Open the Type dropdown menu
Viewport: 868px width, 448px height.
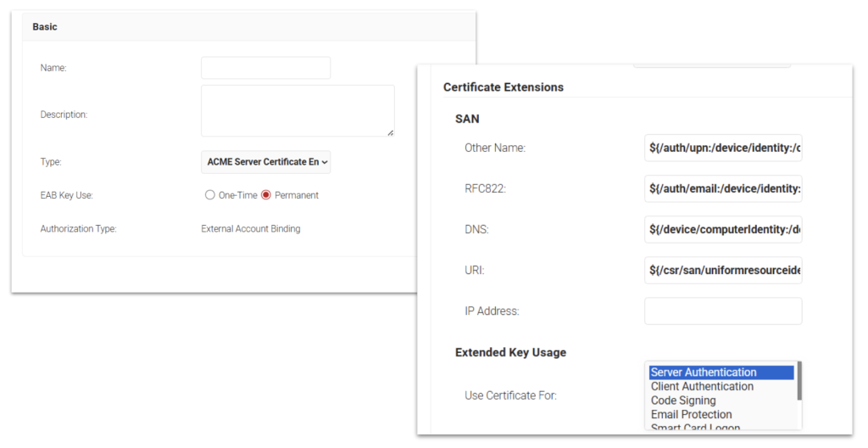(265, 161)
